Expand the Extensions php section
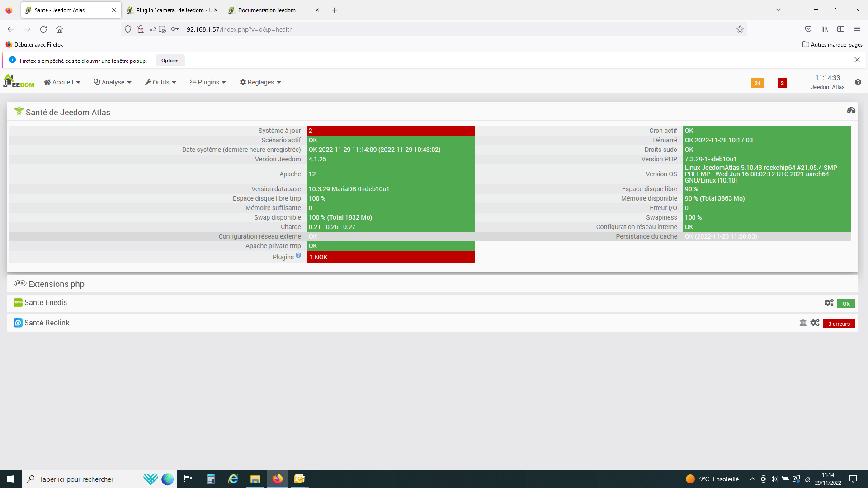 pos(56,284)
